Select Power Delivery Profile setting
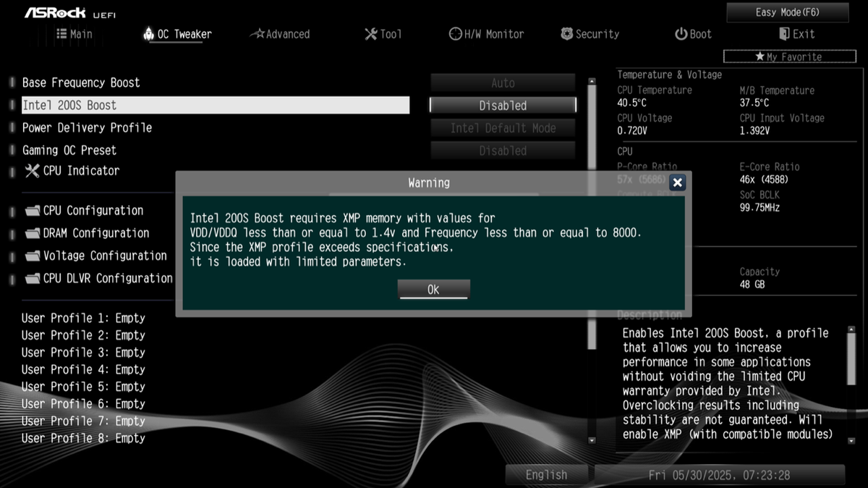Viewport: 868px width, 488px height. 87,127
